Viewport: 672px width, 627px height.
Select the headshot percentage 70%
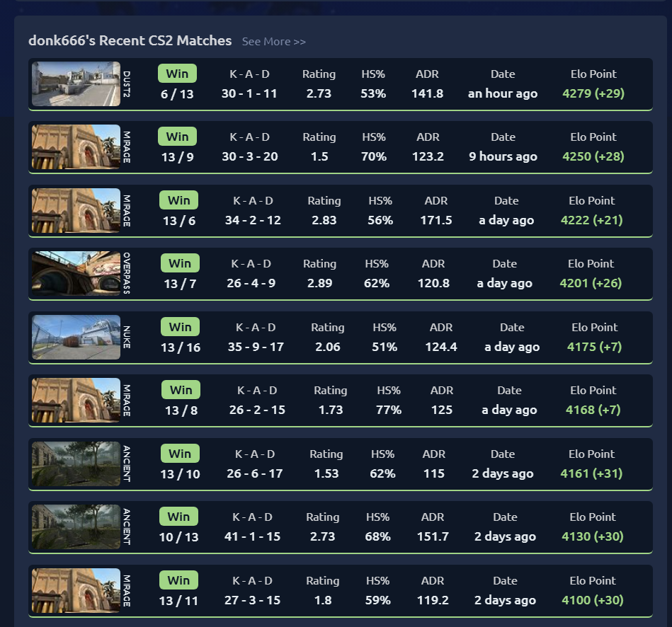tap(374, 156)
